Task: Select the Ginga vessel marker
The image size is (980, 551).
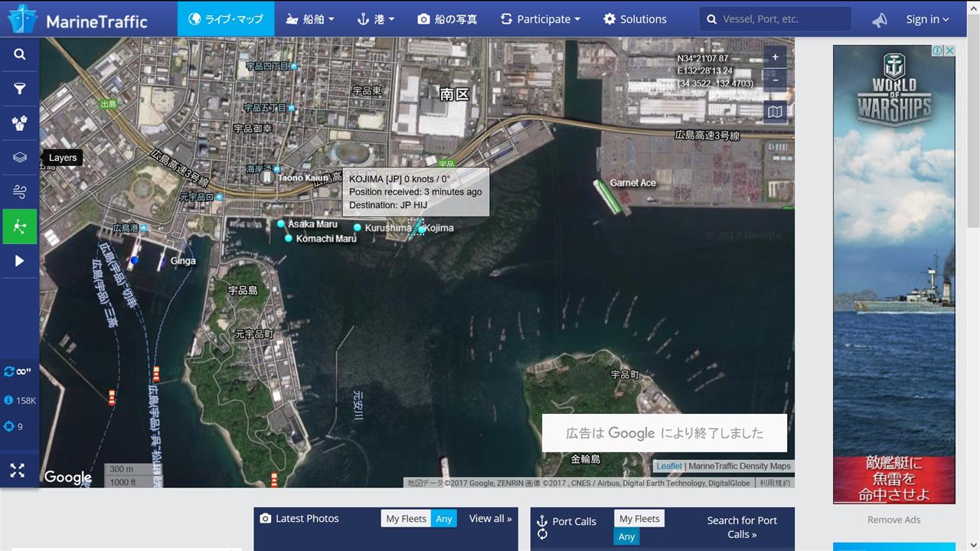Action: tap(162, 262)
